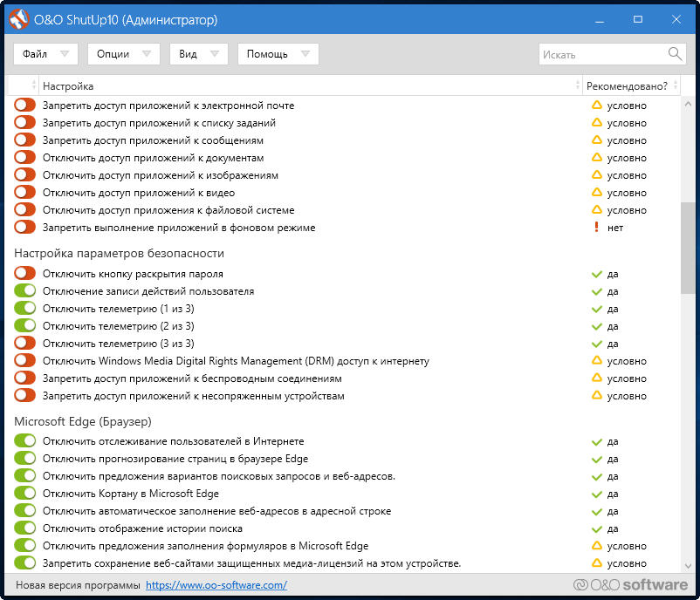Click the warning triangle for 'предложения заполнения формуляров' row

pyautogui.click(x=596, y=546)
